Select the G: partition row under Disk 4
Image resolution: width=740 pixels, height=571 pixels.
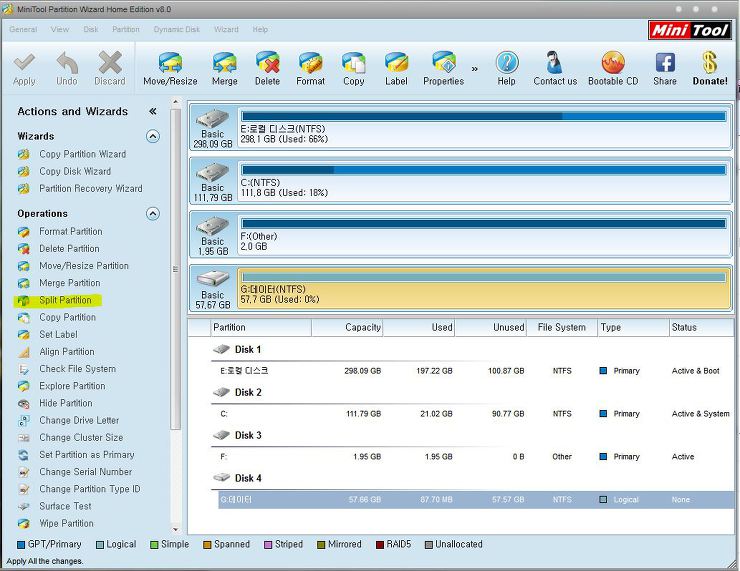(476, 500)
